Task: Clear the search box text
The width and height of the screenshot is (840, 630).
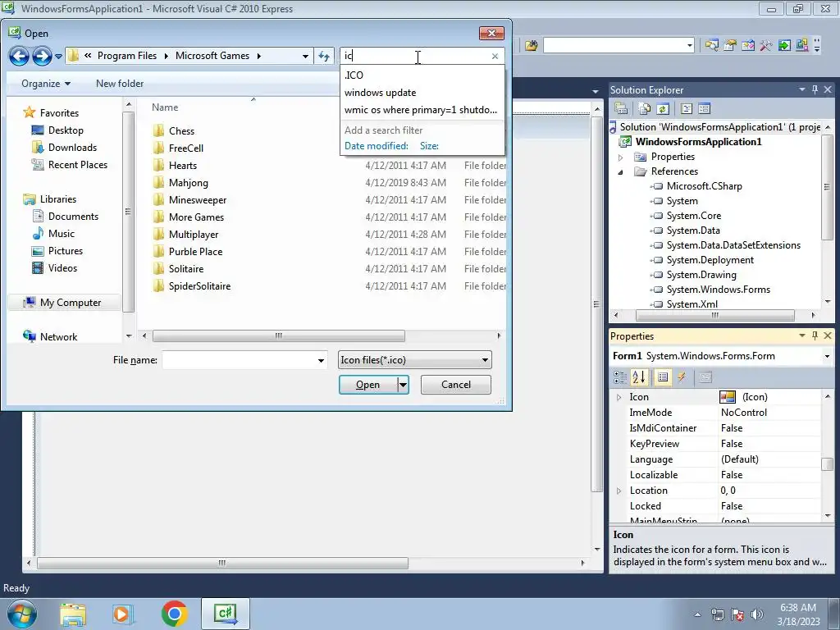Action: coord(495,56)
